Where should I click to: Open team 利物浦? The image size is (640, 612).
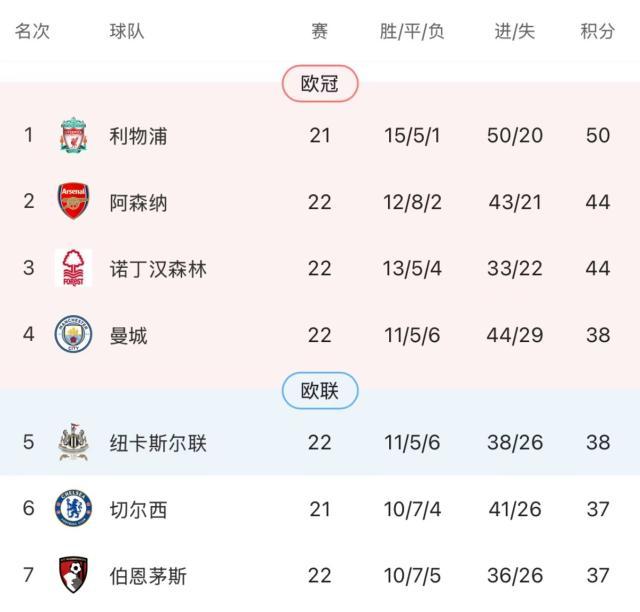click(138, 136)
